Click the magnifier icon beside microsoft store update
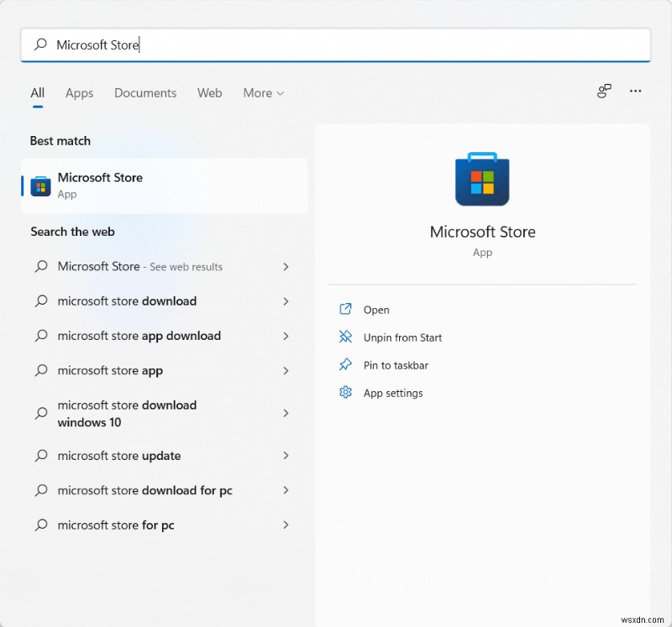672x627 pixels. pyautogui.click(x=39, y=456)
